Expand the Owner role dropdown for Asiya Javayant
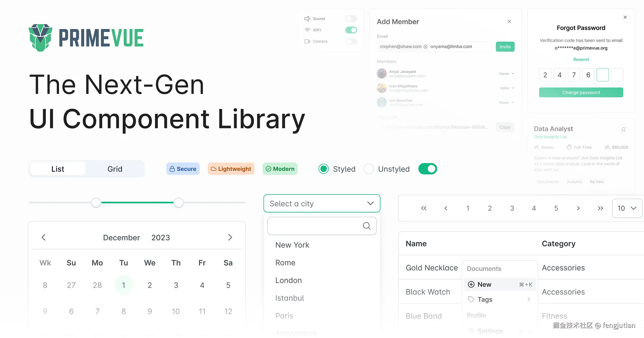 coord(507,74)
